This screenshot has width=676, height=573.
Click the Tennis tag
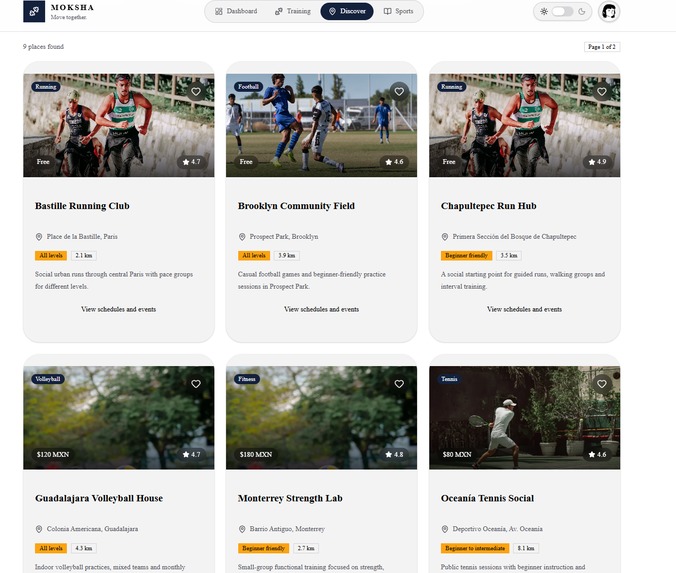tap(449, 379)
